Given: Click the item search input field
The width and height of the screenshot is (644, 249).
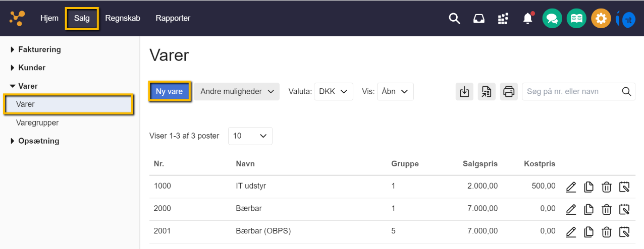Looking at the screenshot, I should coord(570,92).
